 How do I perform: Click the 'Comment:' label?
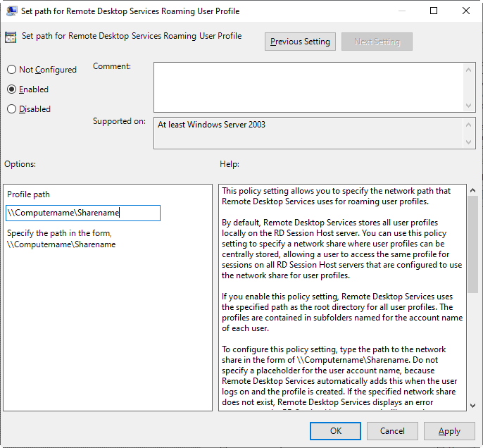coord(112,66)
